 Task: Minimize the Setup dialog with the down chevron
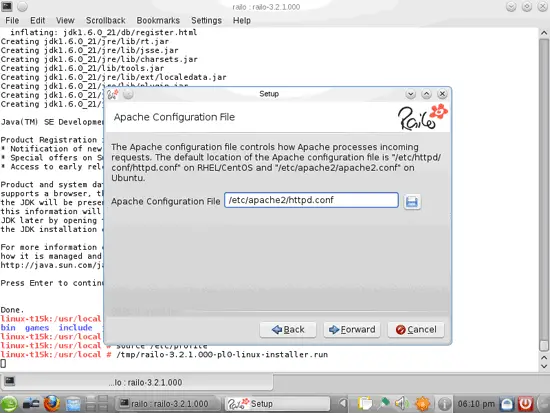[410, 94]
